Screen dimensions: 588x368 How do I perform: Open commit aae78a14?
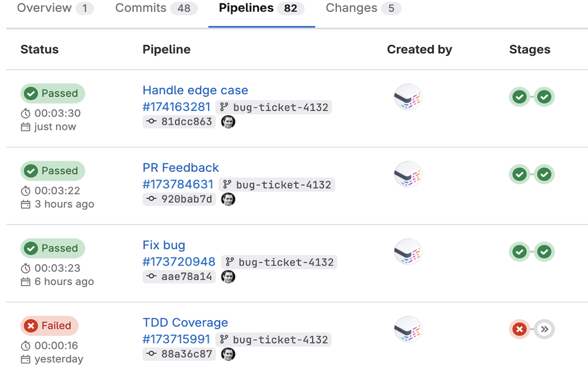(x=179, y=276)
